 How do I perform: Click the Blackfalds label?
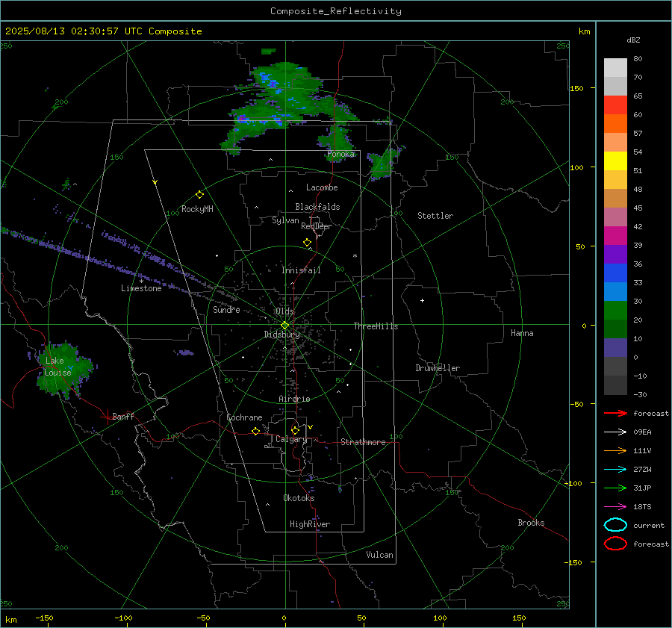click(317, 207)
